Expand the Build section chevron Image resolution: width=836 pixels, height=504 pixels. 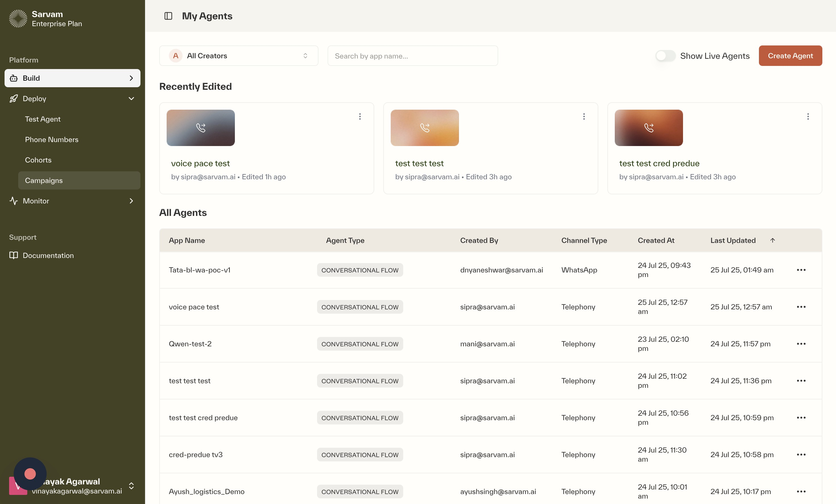coord(131,78)
